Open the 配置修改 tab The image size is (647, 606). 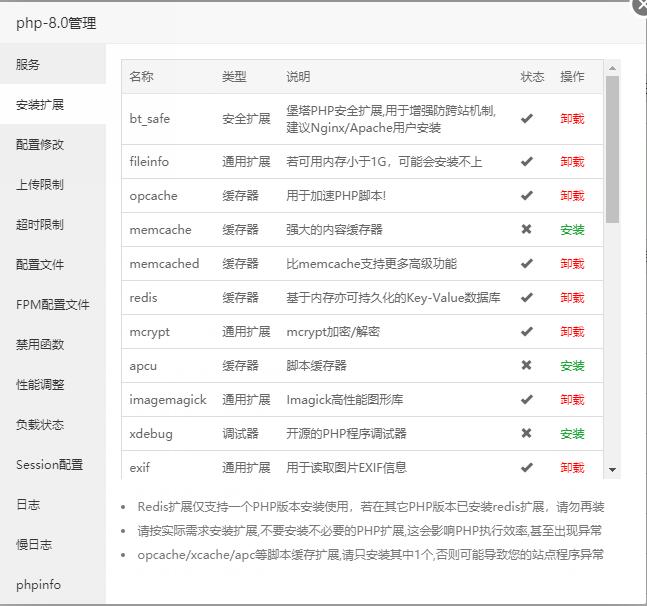tap(53, 144)
